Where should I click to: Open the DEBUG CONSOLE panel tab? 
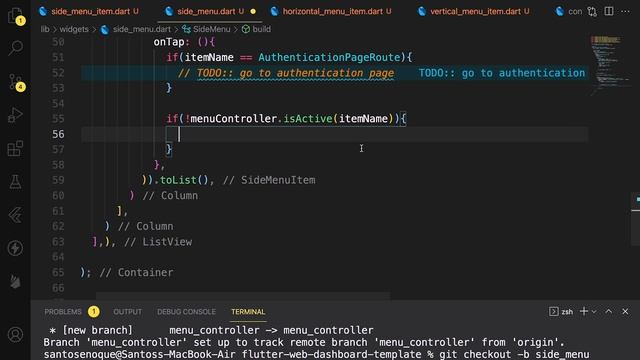pos(186,312)
